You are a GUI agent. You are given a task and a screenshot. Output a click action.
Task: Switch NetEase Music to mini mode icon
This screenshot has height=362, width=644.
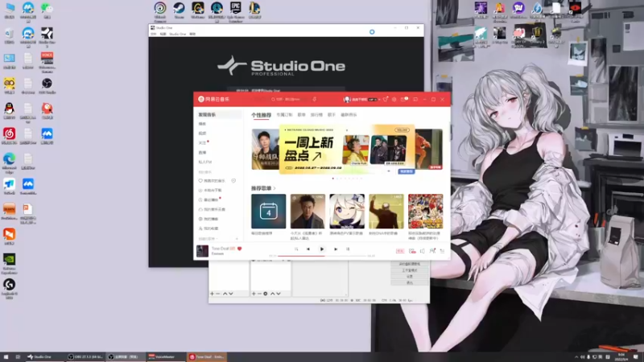click(x=415, y=99)
